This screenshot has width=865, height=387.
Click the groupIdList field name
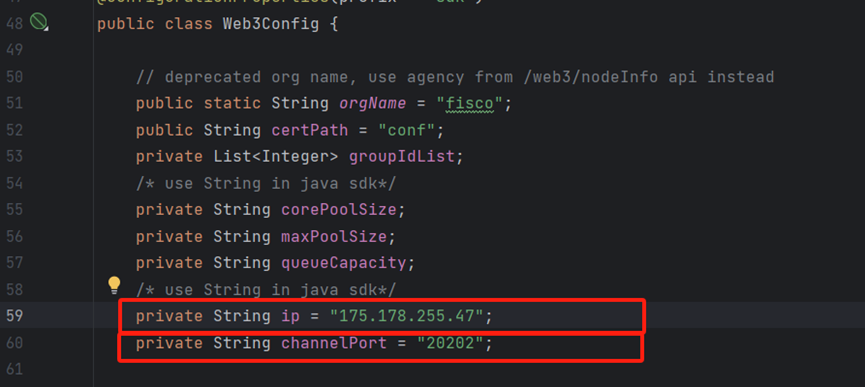point(402,157)
